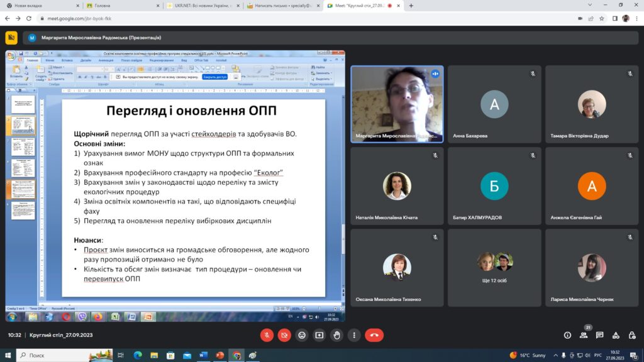Click the Present now screen-share icon

click(319, 335)
